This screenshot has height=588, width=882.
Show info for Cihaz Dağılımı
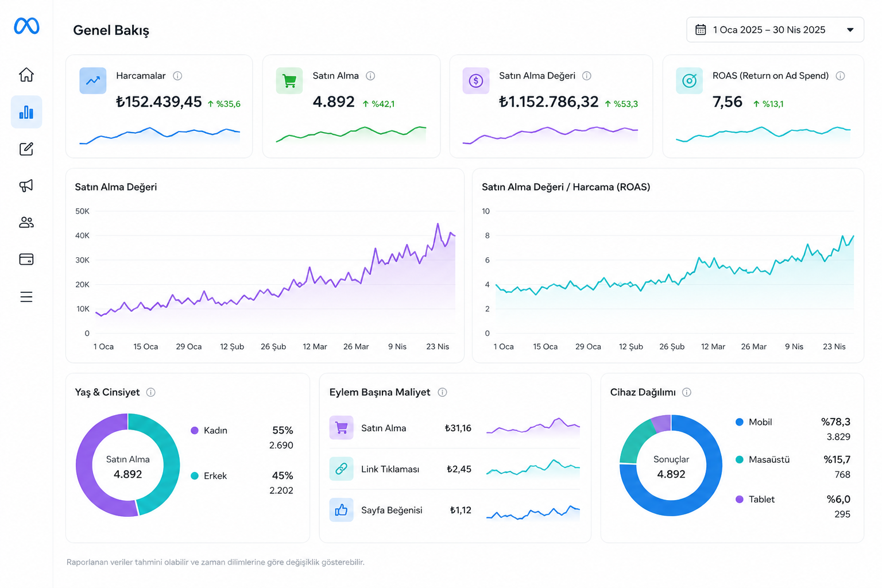(687, 392)
